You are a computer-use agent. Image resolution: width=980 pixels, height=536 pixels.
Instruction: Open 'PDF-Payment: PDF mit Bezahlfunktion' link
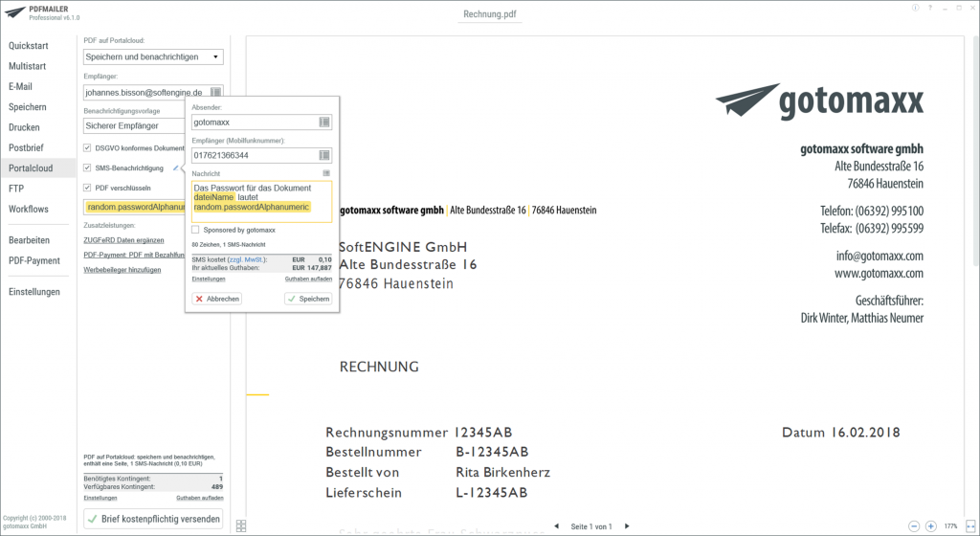pos(134,255)
